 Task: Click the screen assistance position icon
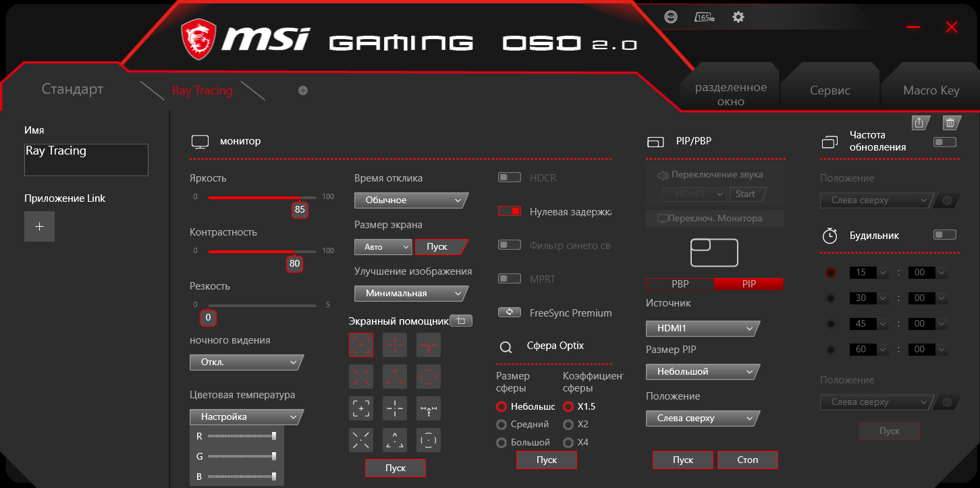[x=462, y=321]
